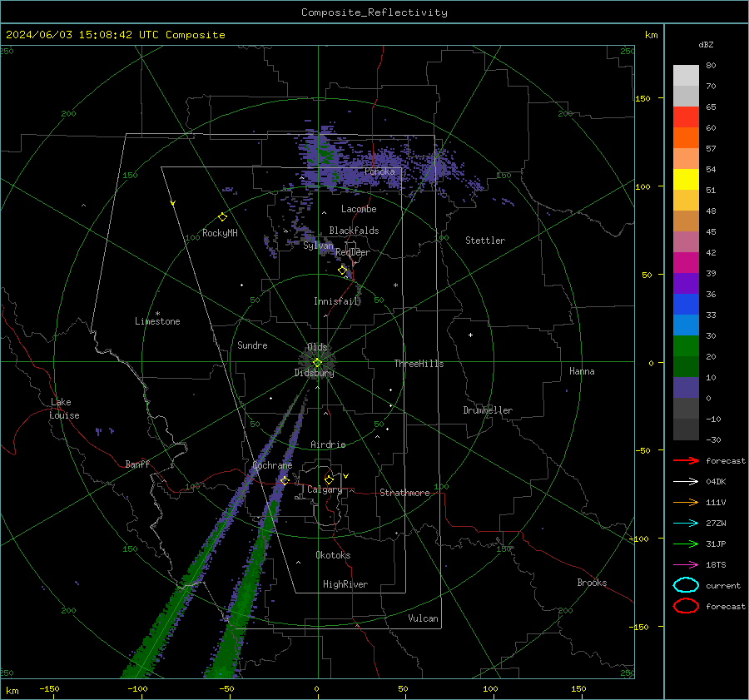Click the Olds town label
Screen dimensions: 749x700
pos(317,347)
